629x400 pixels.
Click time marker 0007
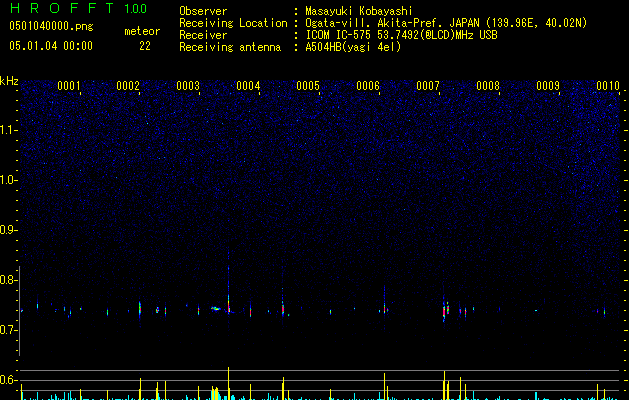428,86
